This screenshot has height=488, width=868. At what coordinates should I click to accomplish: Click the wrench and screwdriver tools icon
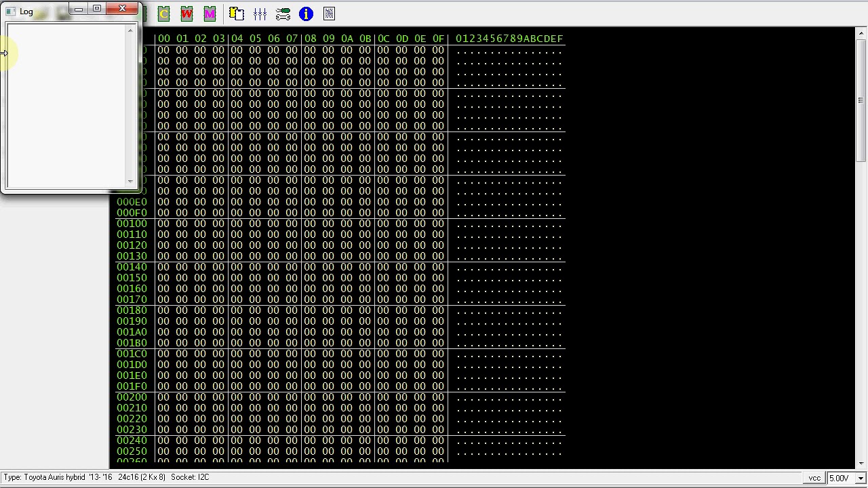tap(283, 14)
